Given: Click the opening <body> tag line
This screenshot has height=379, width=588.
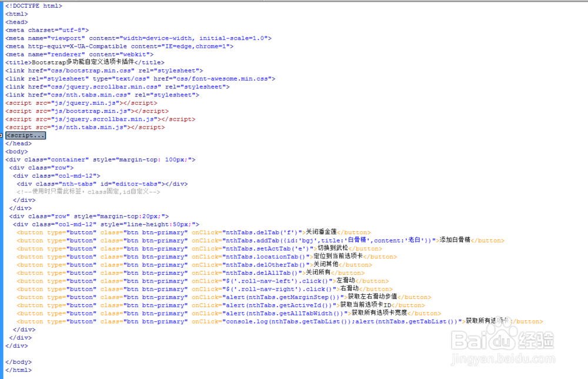Looking at the screenshot, I should (16, 152).
